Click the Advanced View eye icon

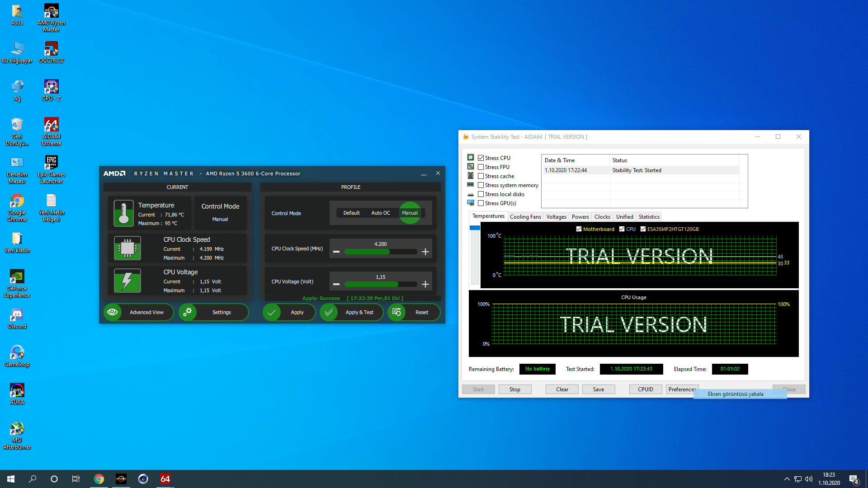point(113,312)
